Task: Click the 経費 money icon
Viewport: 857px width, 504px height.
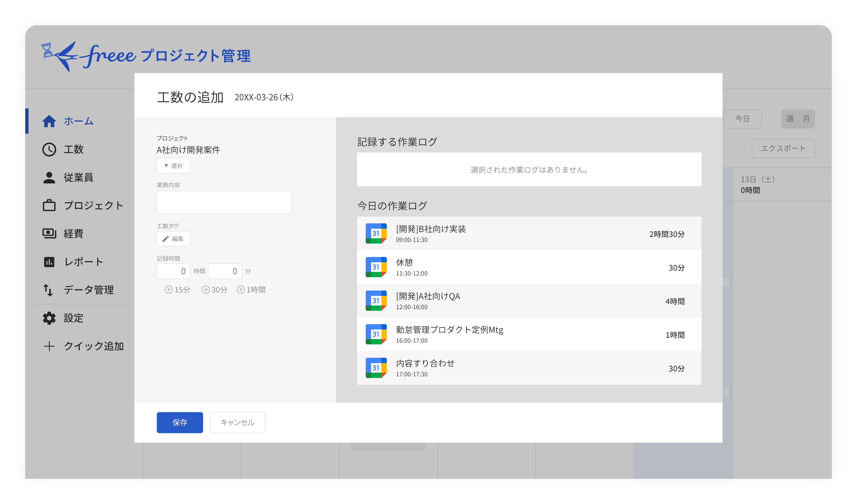Action: tap(49, 234)
